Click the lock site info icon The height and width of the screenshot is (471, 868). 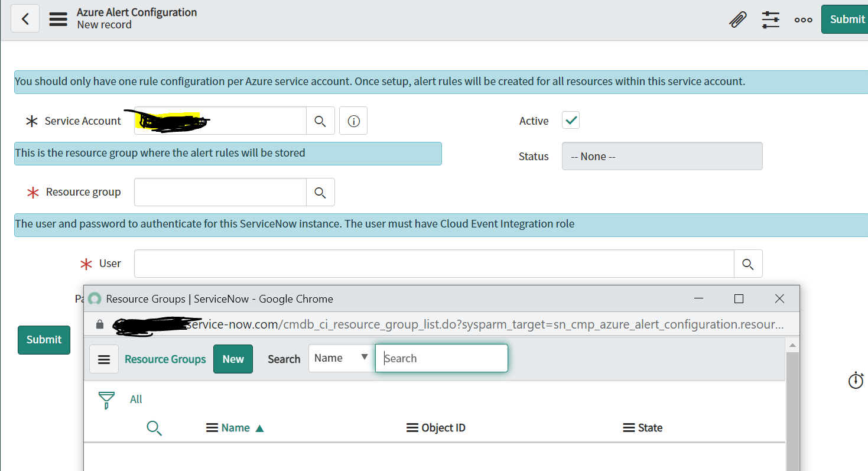(x=99, y=324)
